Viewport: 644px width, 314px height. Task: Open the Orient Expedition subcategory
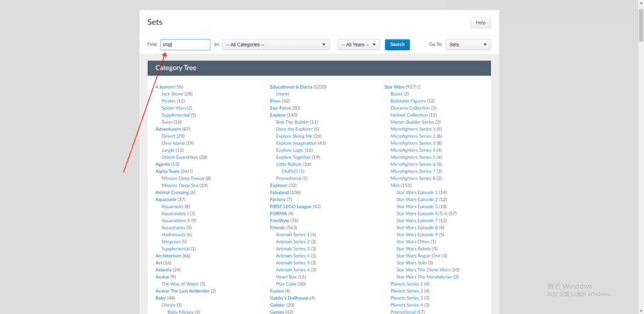pyautogui.click(x=180, y=157)
